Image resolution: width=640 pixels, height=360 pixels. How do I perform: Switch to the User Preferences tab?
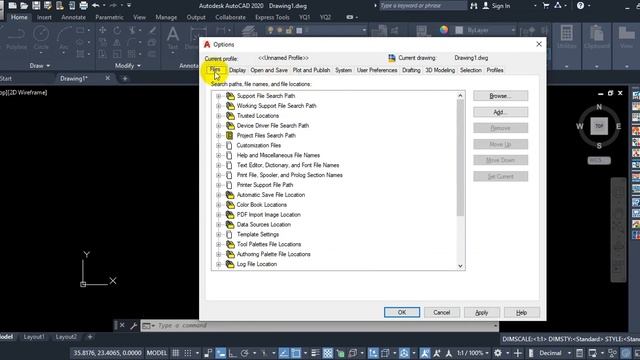pyautogui.click(x=377, y=70)
